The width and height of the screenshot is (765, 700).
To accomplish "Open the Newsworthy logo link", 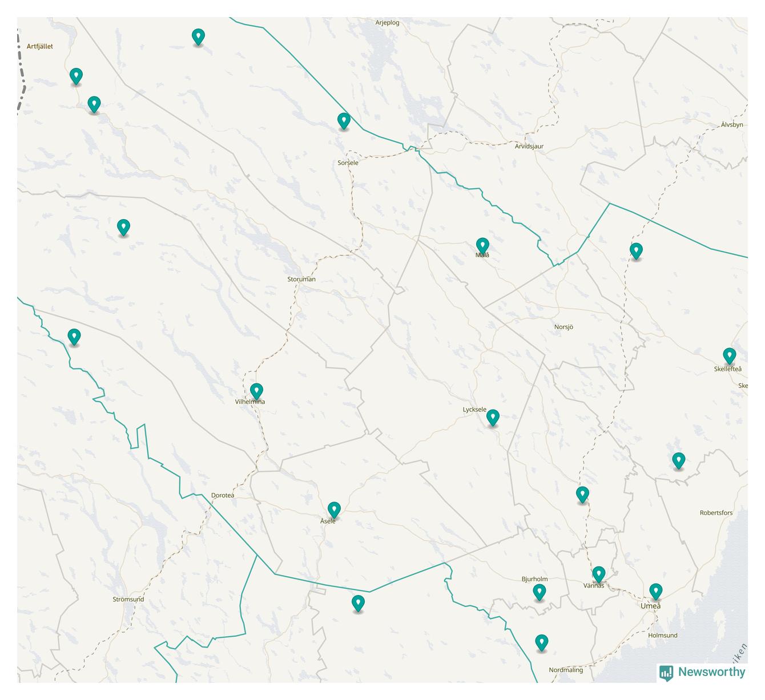I will (x=702, y=672).
